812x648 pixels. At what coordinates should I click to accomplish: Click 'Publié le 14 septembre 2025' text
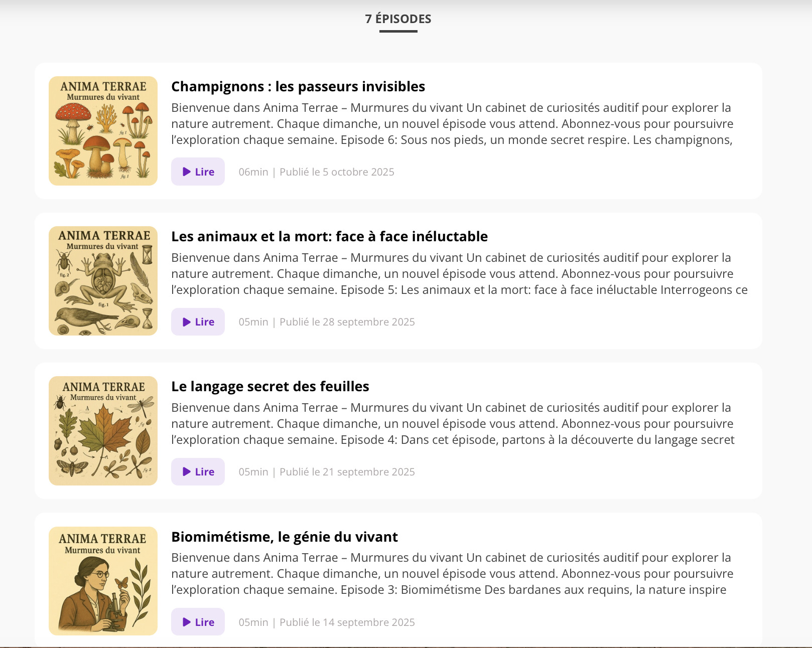(347, 622)
